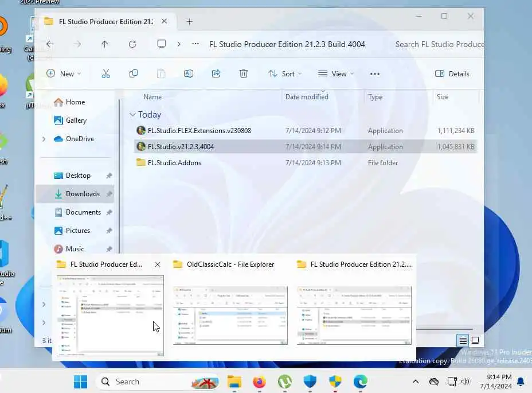Image resolution: width=532 pixels, height=393 pixels.
Task: Sort by Date modified column header
Action: [x=307, y=97]
